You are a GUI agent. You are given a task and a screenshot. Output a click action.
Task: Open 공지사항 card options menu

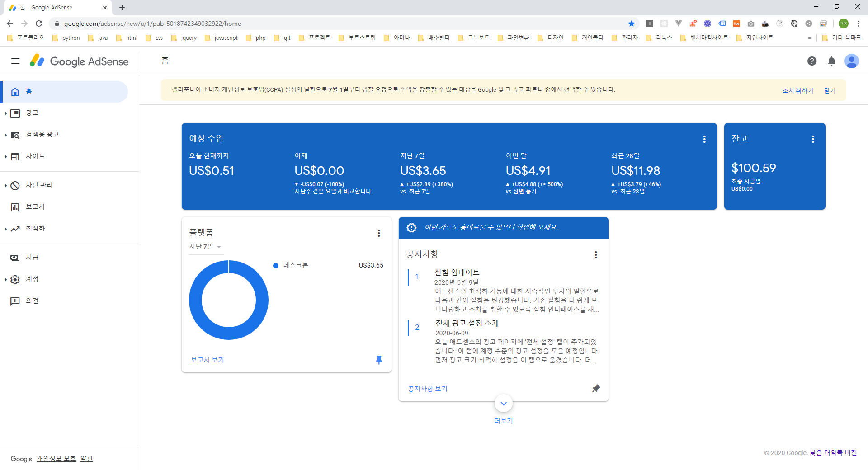596,255
